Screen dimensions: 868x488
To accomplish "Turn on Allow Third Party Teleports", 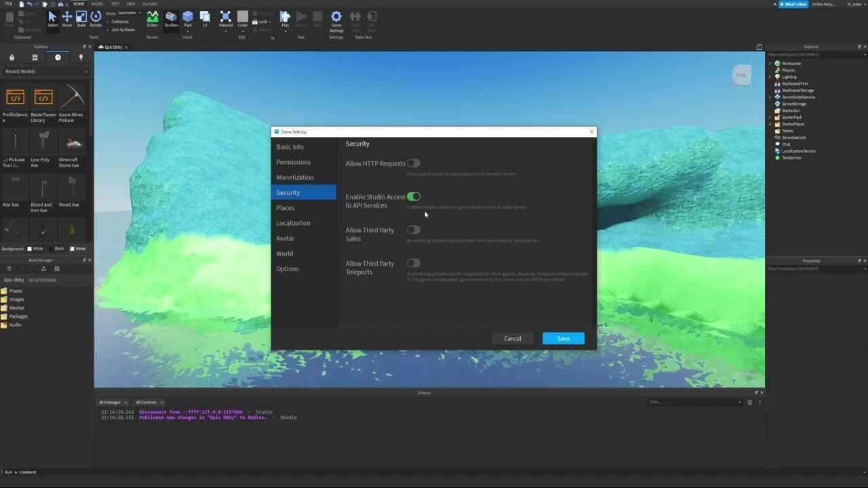I will pos(414,263).
